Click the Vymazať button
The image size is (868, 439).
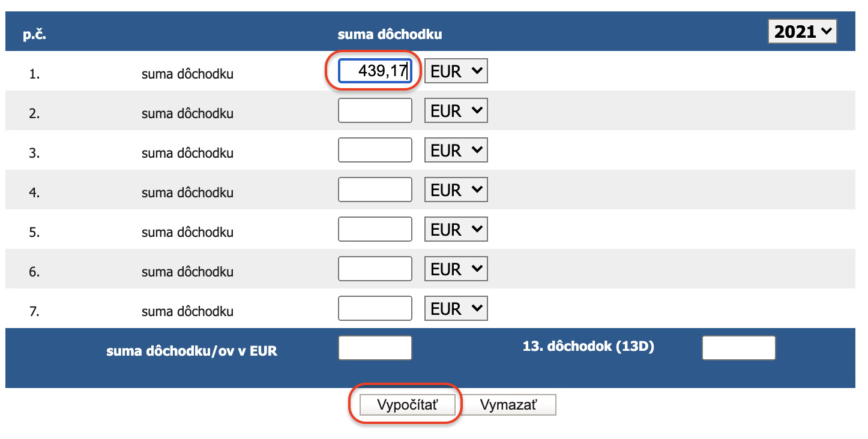(508, 405)
